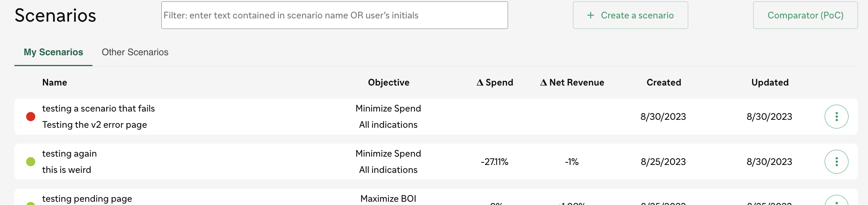Screen dimensions: 868x205
Task: Open three-dot menu for 'testing again' row
Action: point(836,162)
